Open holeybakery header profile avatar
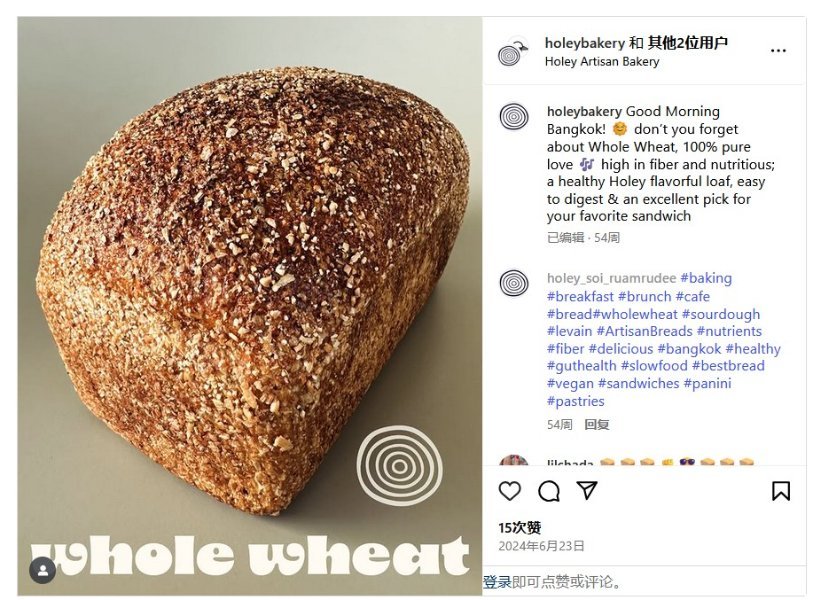The width and height of the screenshot is (813, 600). click(x=512, y=52)
